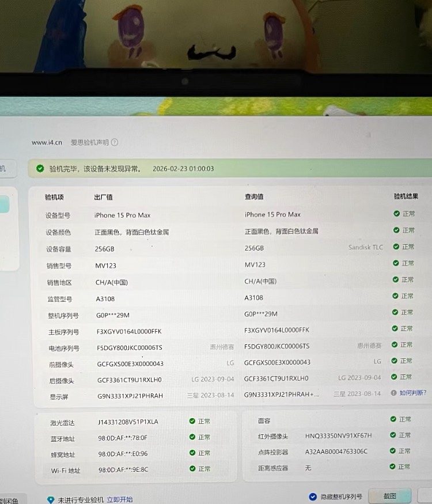Screen dimensions: 432x504
Task: Click the 设备颜色 row green 正常 check icon
Action: (x=396, y=230)
